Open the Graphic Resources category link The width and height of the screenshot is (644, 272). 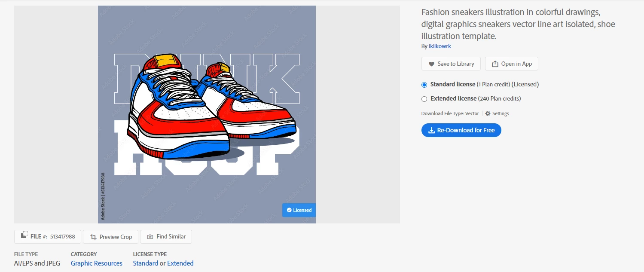97,263
